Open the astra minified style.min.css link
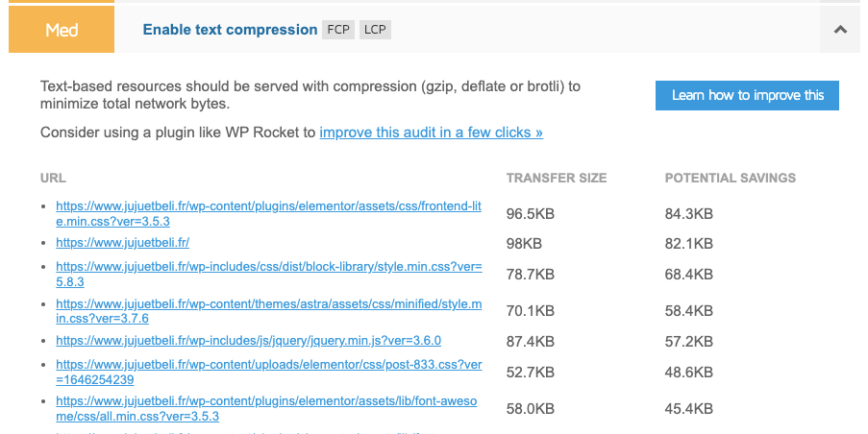Image resolution: width=868 pixels, height=434 pixels. 268,311
